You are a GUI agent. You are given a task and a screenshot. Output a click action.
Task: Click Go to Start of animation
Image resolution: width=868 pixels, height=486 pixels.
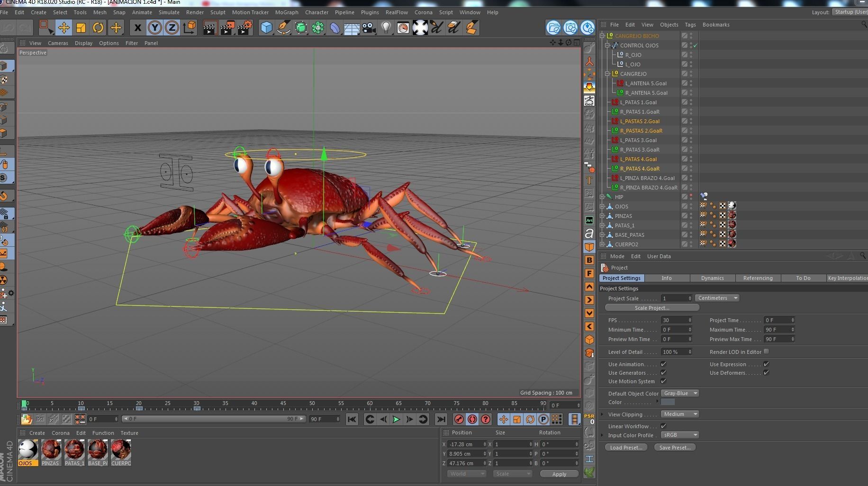tap(352, 419)
